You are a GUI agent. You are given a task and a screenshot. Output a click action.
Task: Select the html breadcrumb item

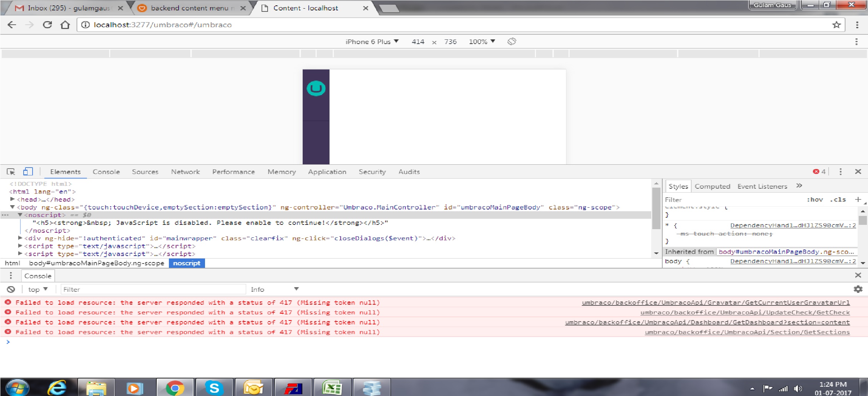pos(13,263)
